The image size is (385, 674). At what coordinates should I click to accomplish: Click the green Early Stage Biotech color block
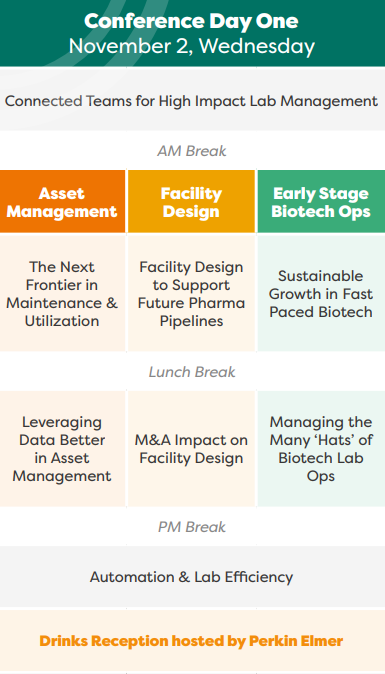click(321, 202)
